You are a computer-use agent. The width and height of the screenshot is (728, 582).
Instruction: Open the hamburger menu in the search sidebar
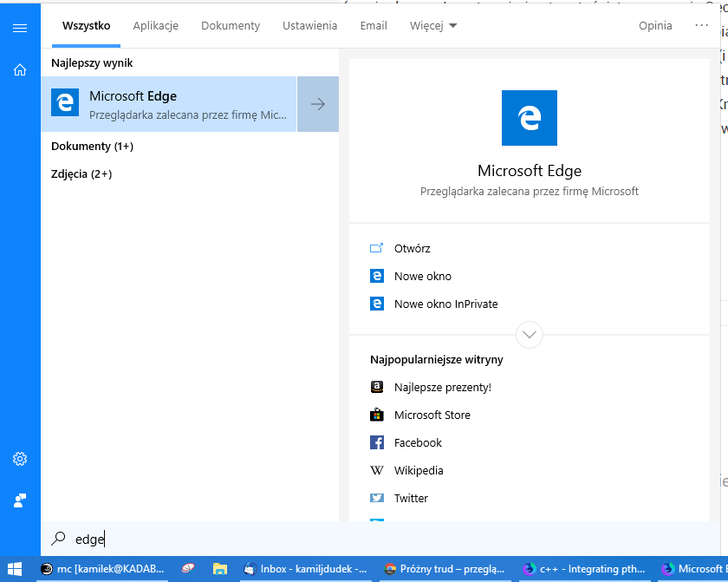(19, 29)
